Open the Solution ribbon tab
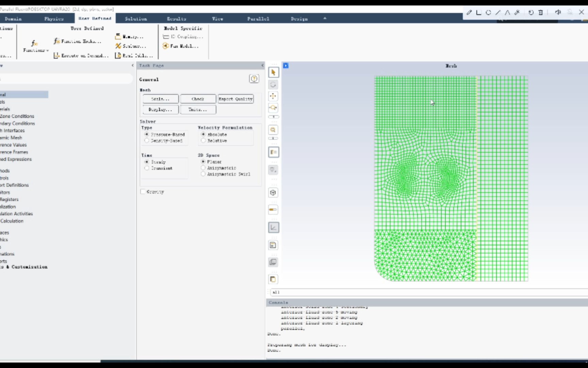The image size is (588, 368). tap(136, 19)
